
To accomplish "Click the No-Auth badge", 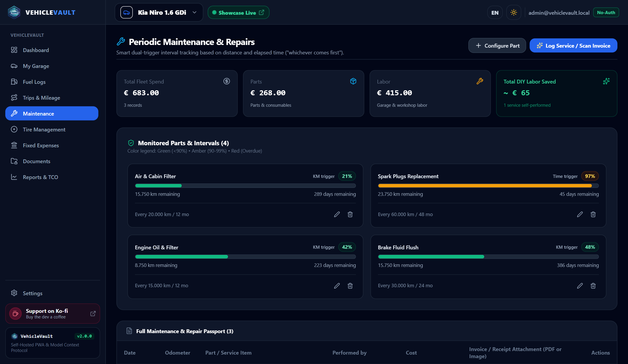I will [606, 13].
